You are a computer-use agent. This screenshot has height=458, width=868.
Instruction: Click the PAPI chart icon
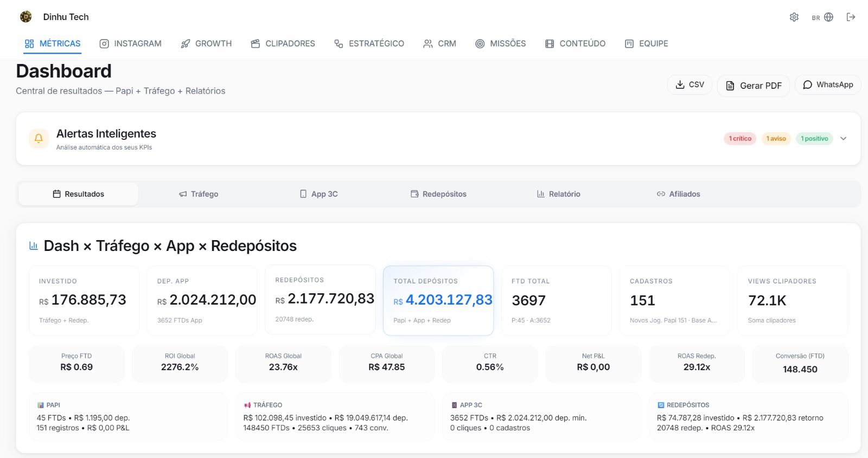point(40,405)
